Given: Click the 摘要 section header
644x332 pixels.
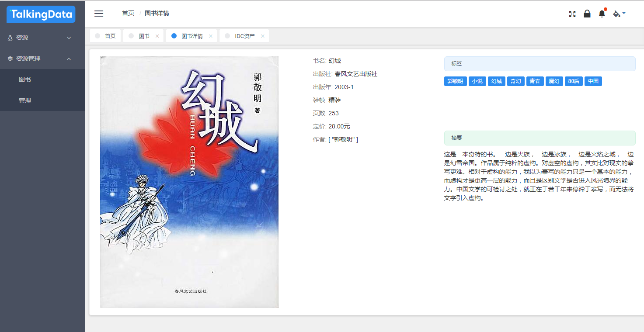Looking at the screenshot, I should point(540,138).
